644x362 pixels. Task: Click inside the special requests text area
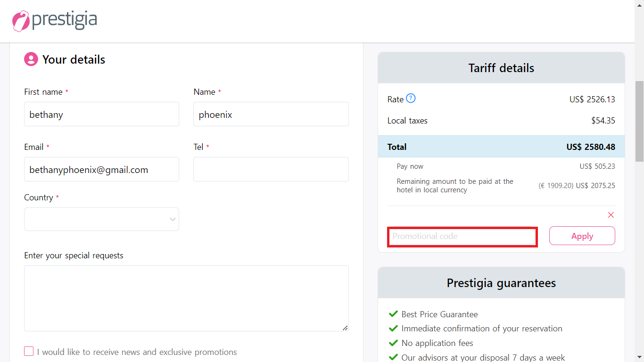[x=186, y=298]
